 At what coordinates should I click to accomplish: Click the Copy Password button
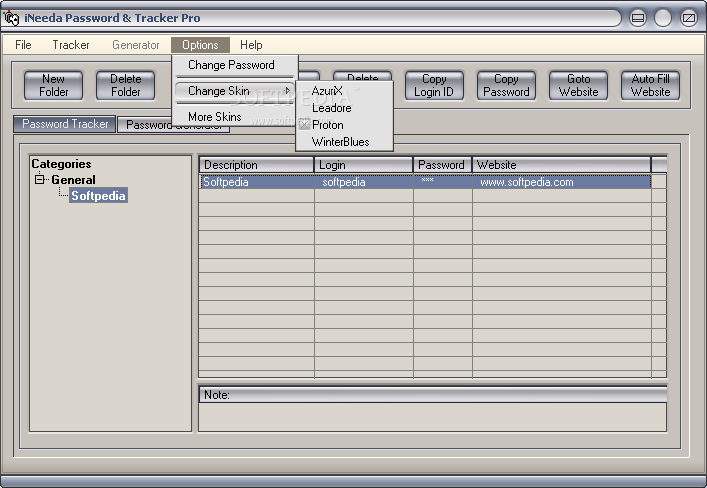(x=506, y=85)
